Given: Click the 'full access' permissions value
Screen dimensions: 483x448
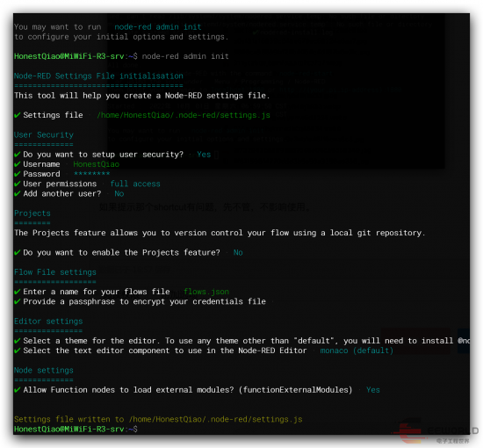Looking at the screenshot, I should 135,184.
